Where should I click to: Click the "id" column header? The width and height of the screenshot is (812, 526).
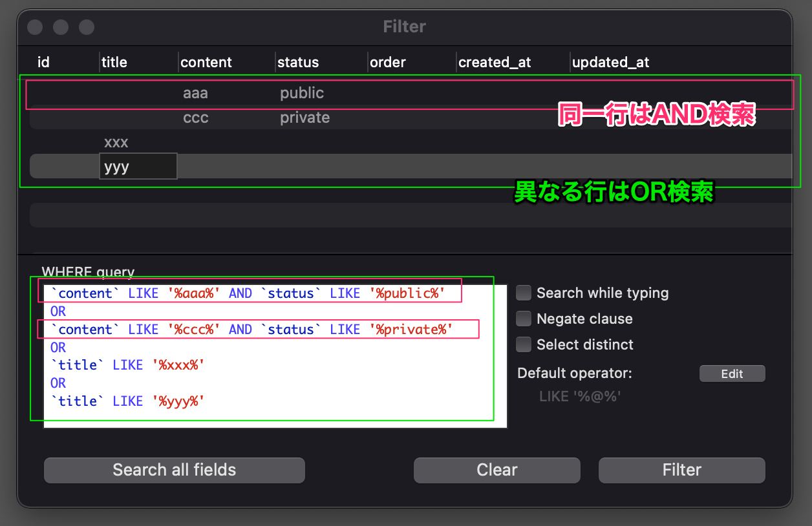pos(43,62)
